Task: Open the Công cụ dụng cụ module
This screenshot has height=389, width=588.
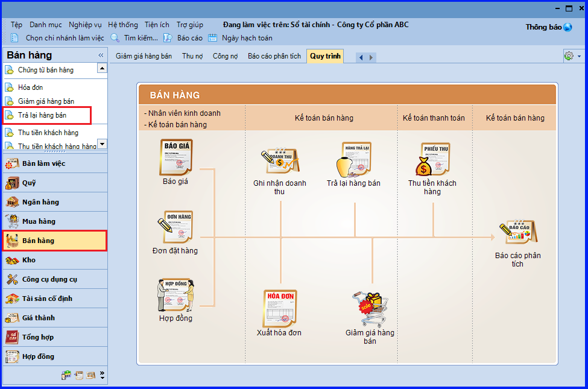Action: (55, 279)
